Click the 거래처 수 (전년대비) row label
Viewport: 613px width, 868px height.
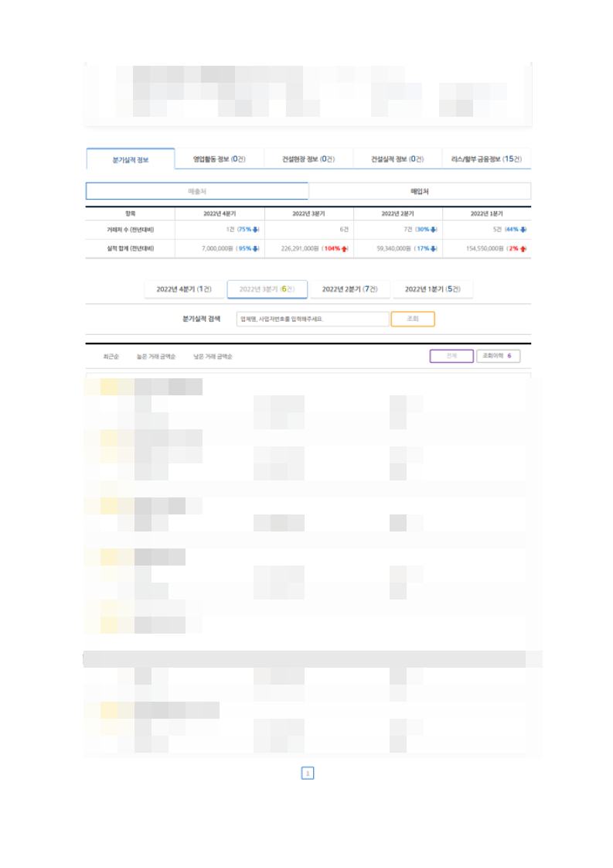131,229
